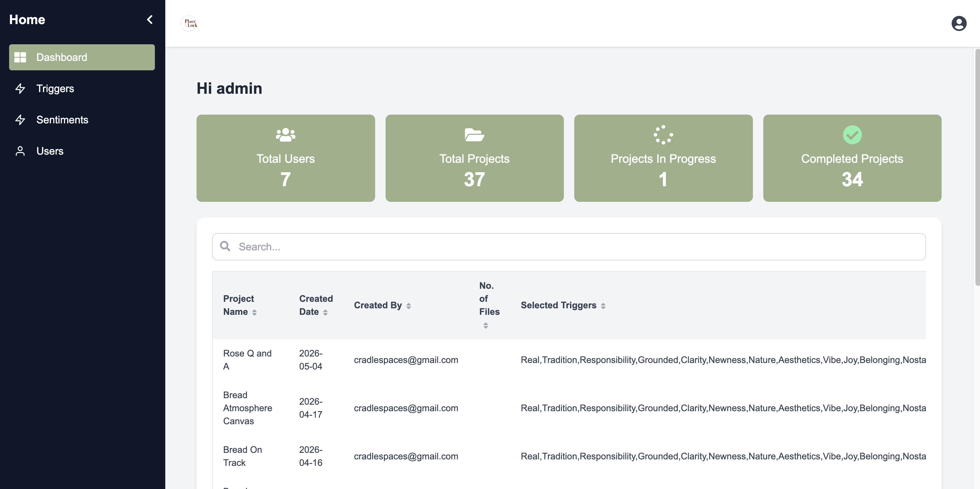
Task: Click creator email in Rose Q and A row
Action: coord(406,360)
